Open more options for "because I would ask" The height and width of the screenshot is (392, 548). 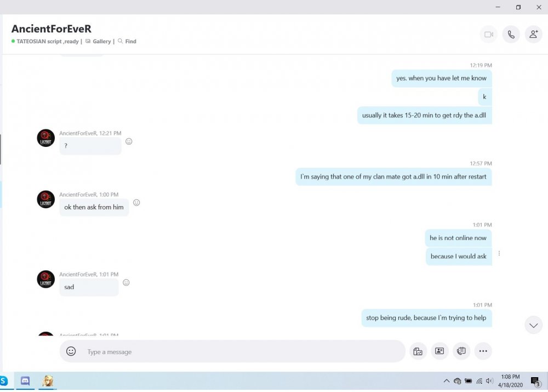pyautogui.click(x=499, y=253)
